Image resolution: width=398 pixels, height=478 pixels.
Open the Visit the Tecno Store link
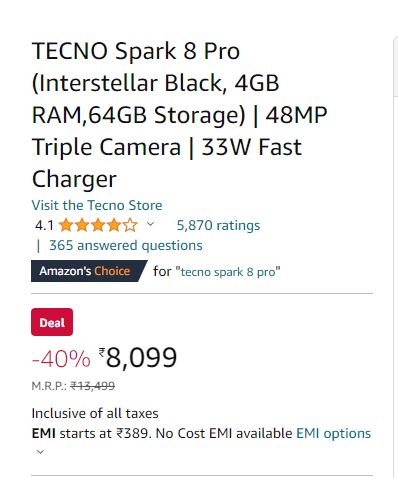[x=97, y=205]
